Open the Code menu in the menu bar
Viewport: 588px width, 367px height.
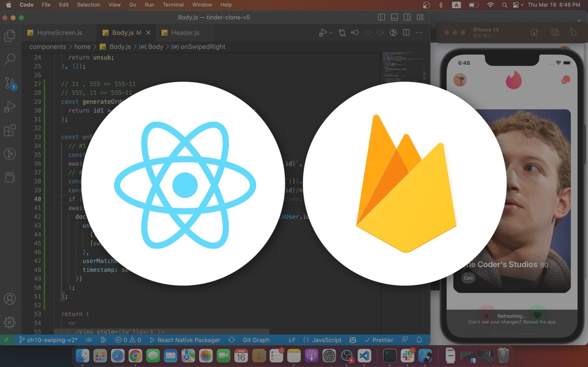26,5
